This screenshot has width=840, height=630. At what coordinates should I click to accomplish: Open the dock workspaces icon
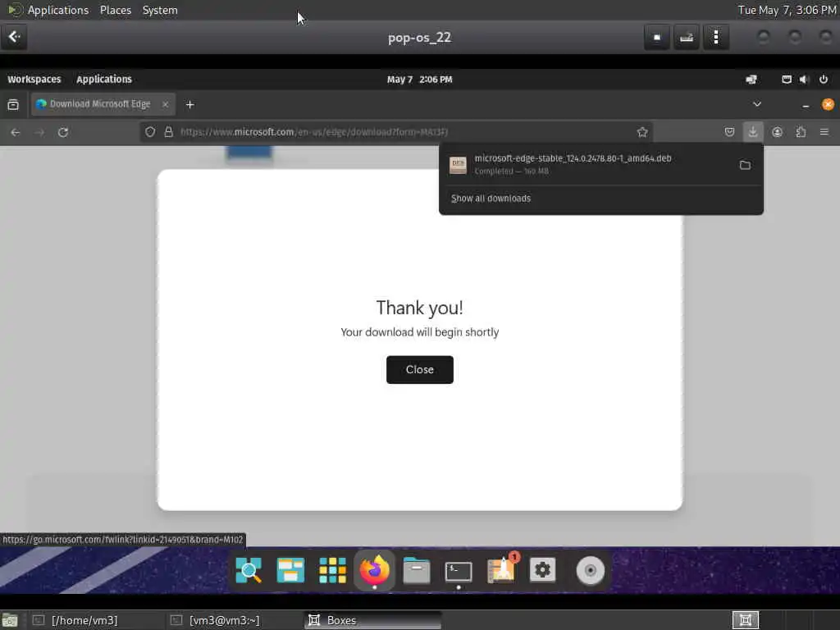[290, 570]
